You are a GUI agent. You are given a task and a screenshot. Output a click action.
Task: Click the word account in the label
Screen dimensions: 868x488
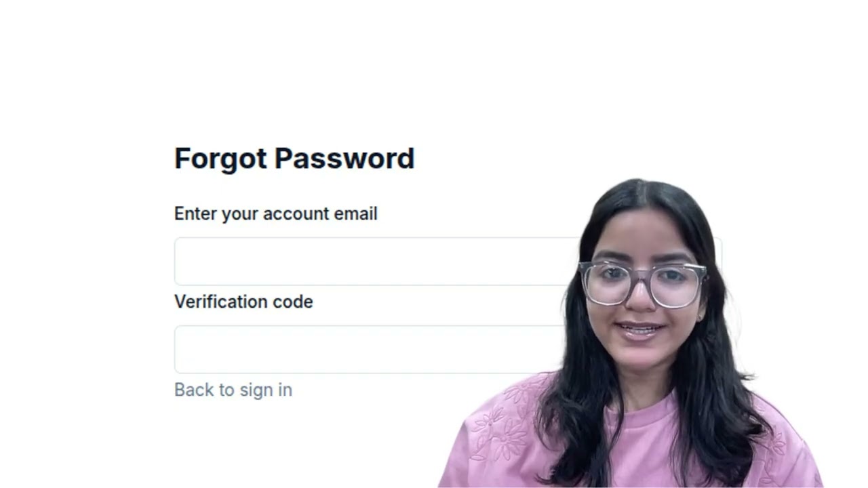pos(296,214)
